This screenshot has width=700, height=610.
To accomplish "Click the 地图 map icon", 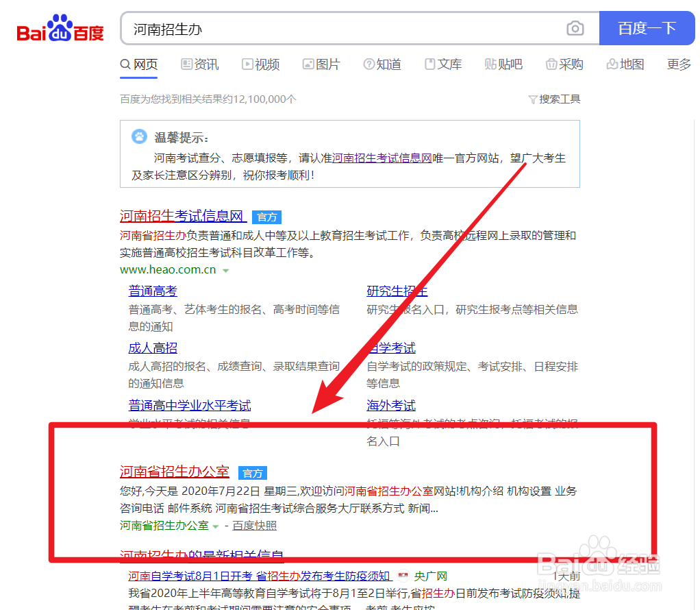I will click(x=612, y=64).
